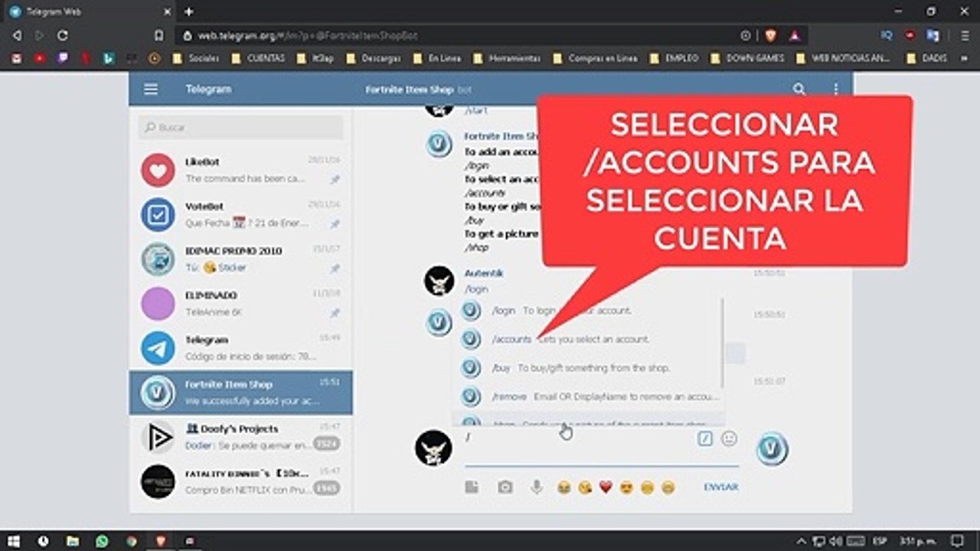Open the ELIMINADO chat
Screen dimensions: 980x551
[x=240, y=303]
